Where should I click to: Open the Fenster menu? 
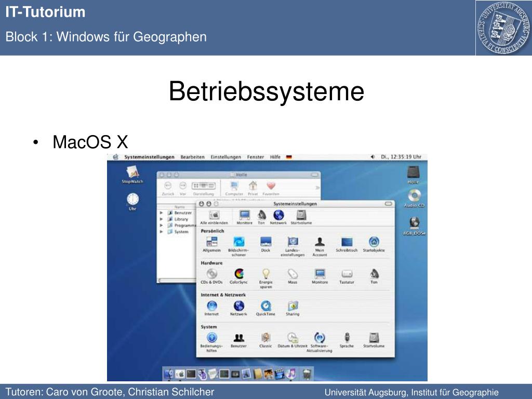tap(255, 157)
